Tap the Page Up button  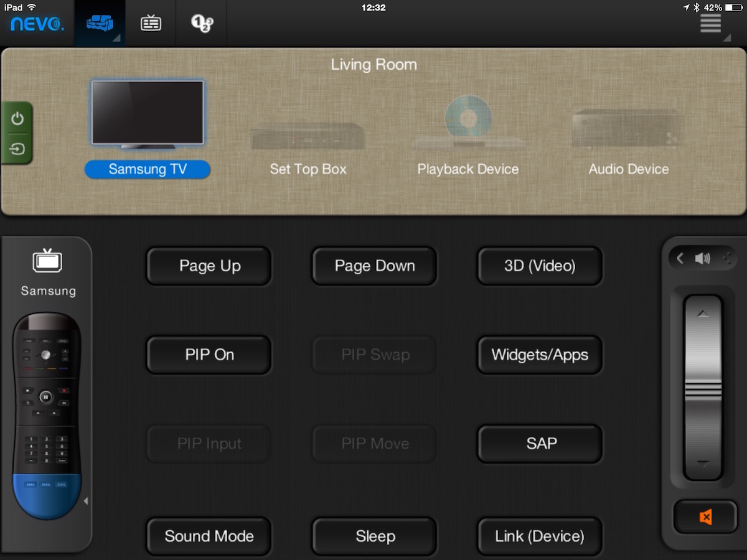pos(209,266)
